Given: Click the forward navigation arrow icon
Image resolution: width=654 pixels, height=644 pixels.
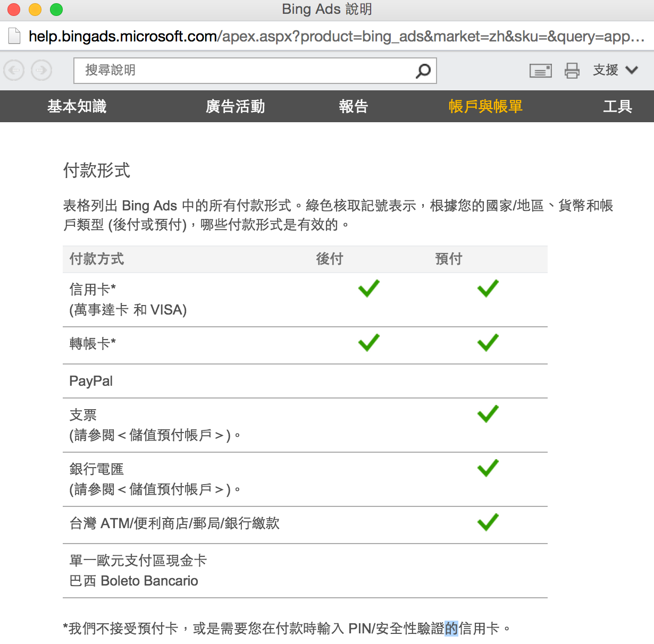Looking at the screenshot, I should pos(41,70).
